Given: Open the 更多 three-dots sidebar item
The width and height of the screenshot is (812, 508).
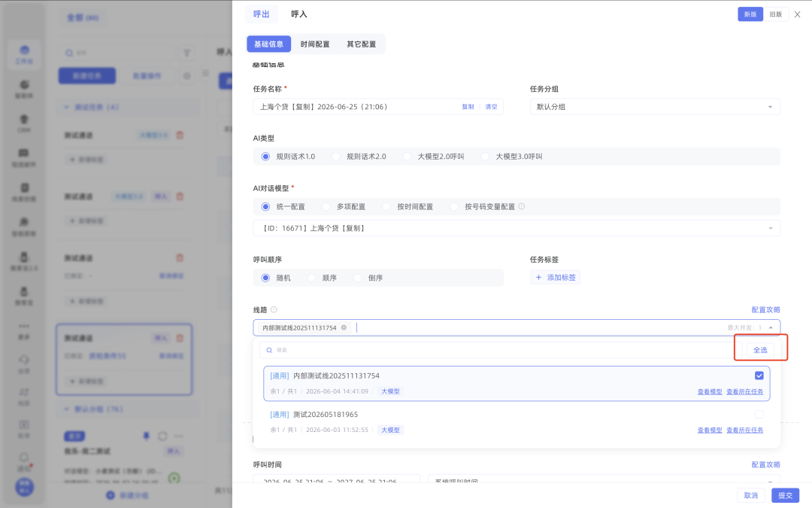Looking at the screenshot, I should pos(24,330).
